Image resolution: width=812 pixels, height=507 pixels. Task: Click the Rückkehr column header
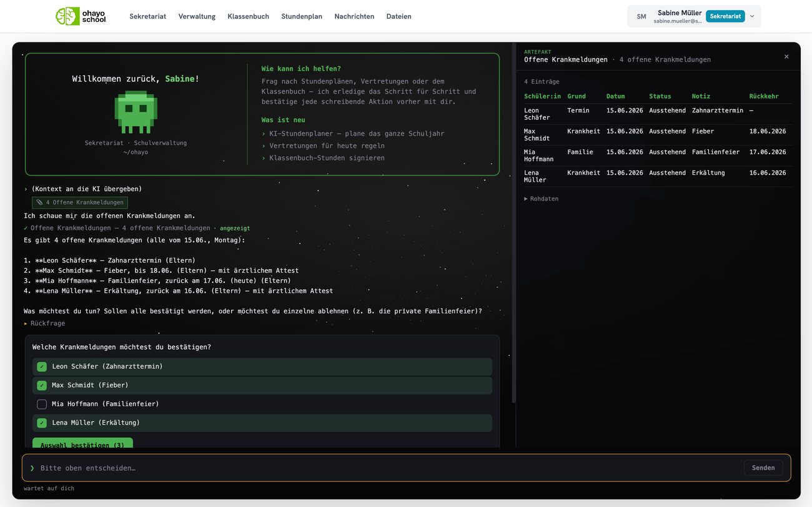[x=764, y=96]
